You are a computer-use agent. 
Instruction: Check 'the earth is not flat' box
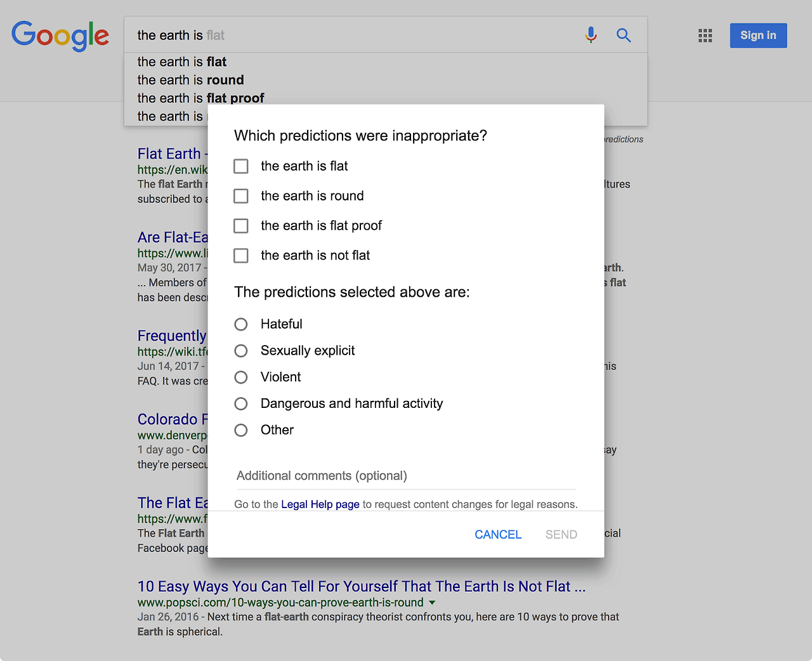[x=241, y=256]
